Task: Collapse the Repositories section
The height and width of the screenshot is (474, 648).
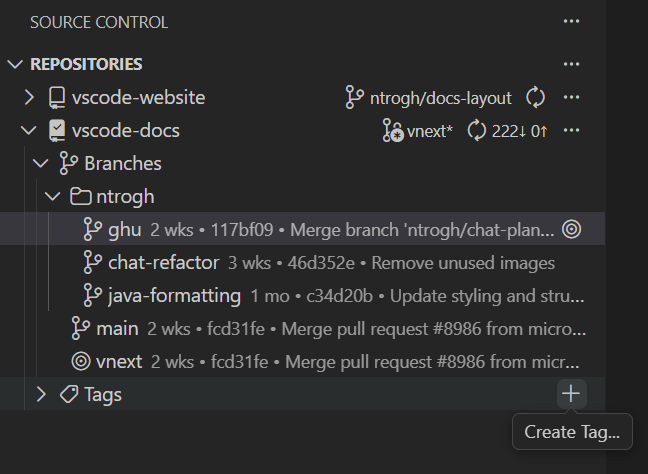Action: (x=15, y=64)
